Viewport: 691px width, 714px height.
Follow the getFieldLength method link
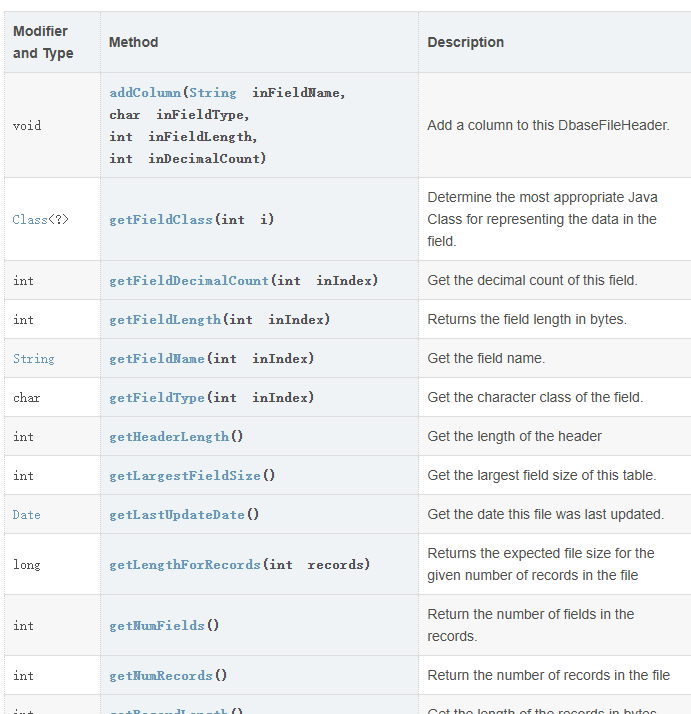tap(165, 320)
